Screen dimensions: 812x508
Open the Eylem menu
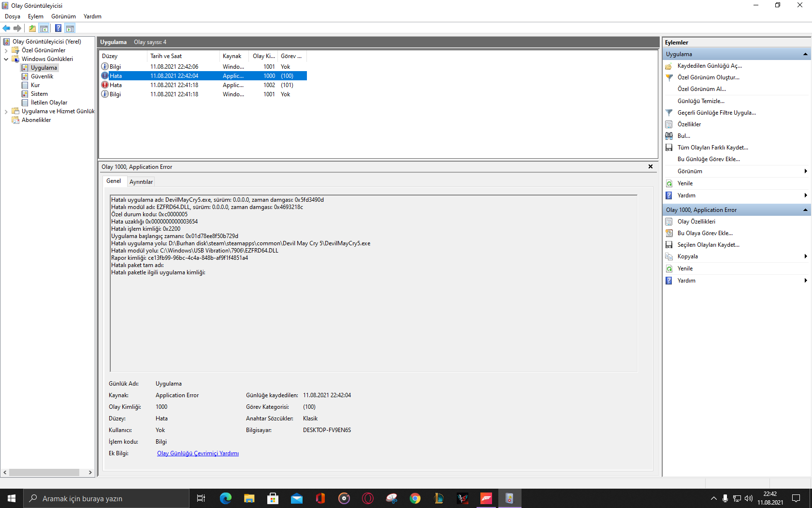click(36, 16)
